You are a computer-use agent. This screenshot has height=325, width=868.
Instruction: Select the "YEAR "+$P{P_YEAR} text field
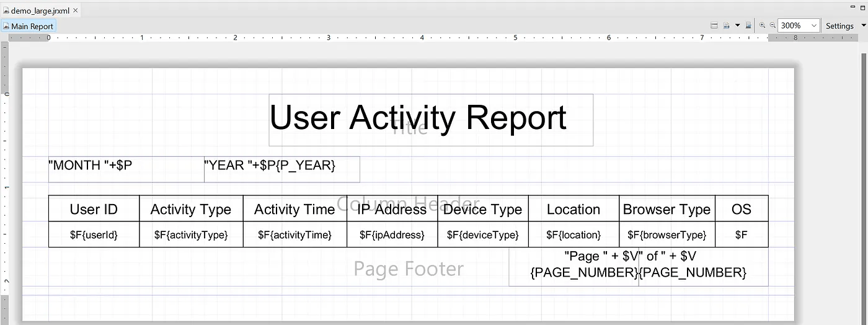[282, 169]
